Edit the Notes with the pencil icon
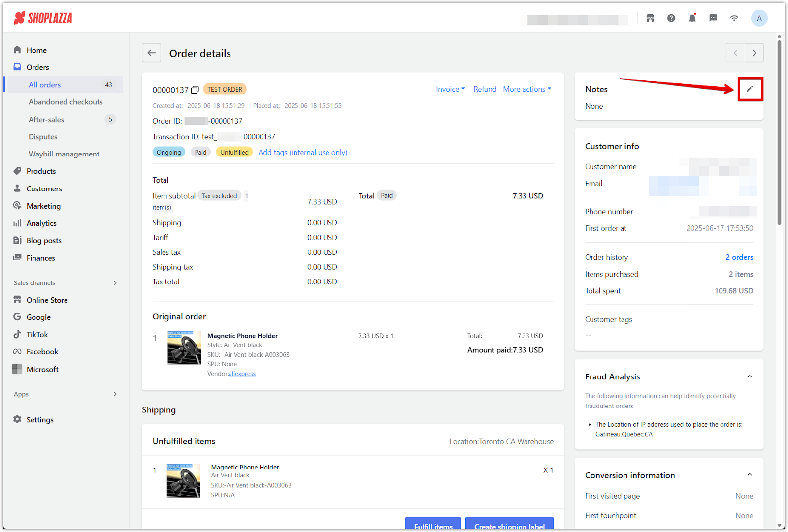The width and height of the screenshot is (788, 532). 750,89
